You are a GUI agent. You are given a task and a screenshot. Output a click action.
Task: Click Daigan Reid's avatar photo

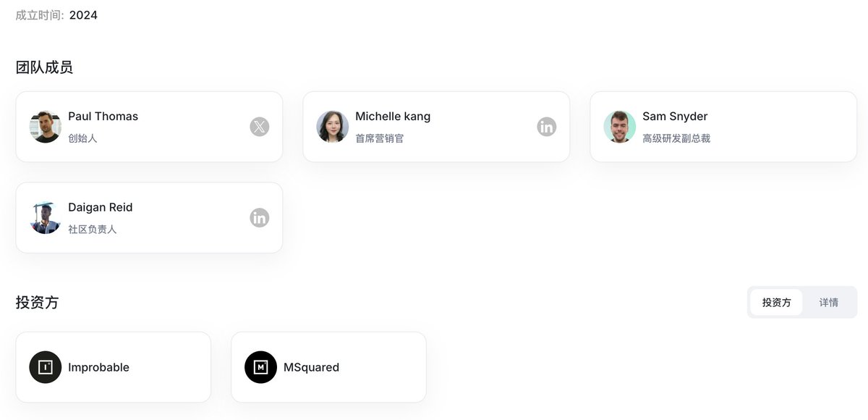[46, 217]
